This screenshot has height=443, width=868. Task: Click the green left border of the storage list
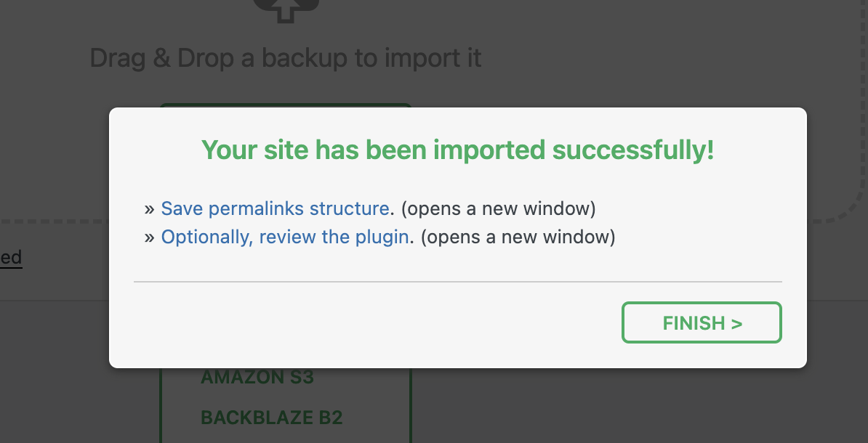[x=161, y=407]
